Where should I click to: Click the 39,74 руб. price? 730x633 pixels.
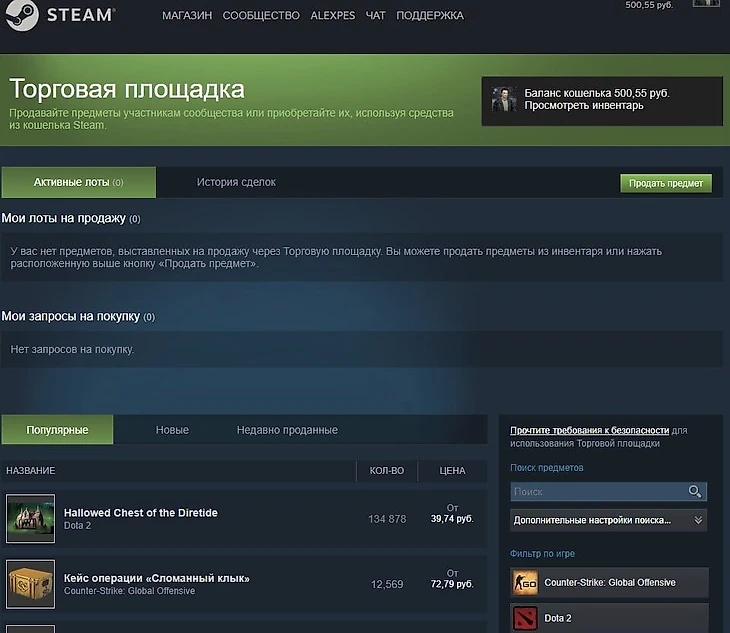point(452,519)
